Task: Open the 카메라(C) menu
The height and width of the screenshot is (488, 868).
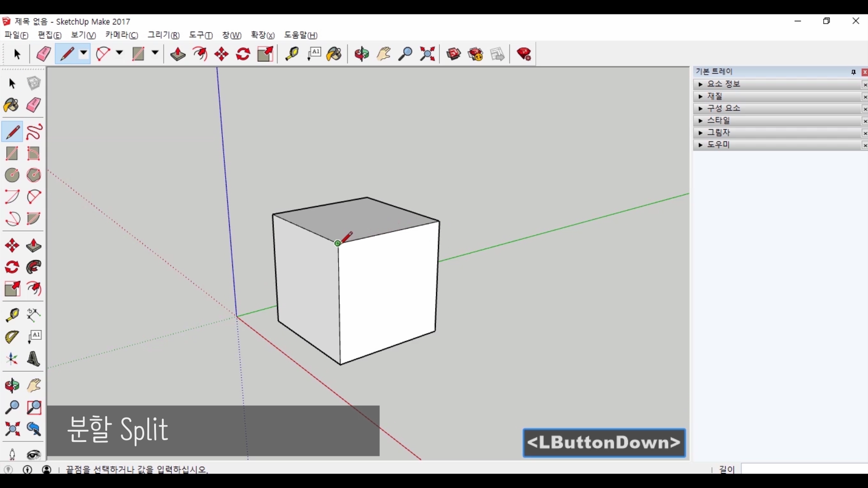Action: pos(122,35)
